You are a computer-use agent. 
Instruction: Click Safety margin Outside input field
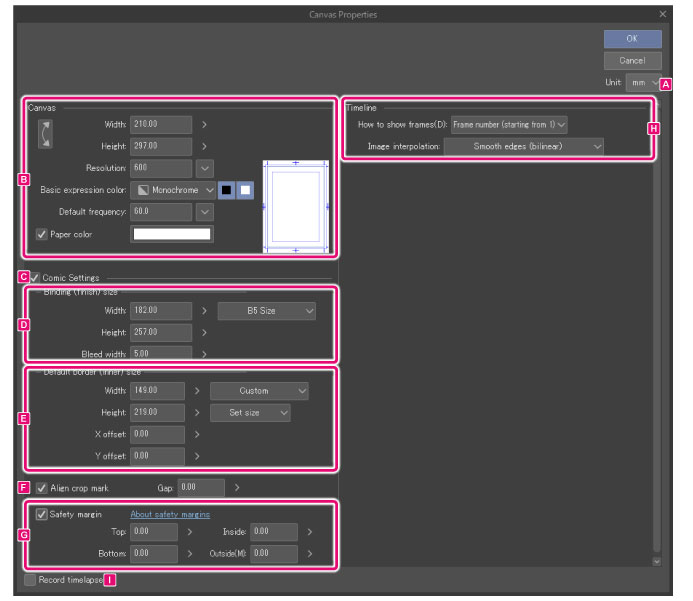[274, 554]
